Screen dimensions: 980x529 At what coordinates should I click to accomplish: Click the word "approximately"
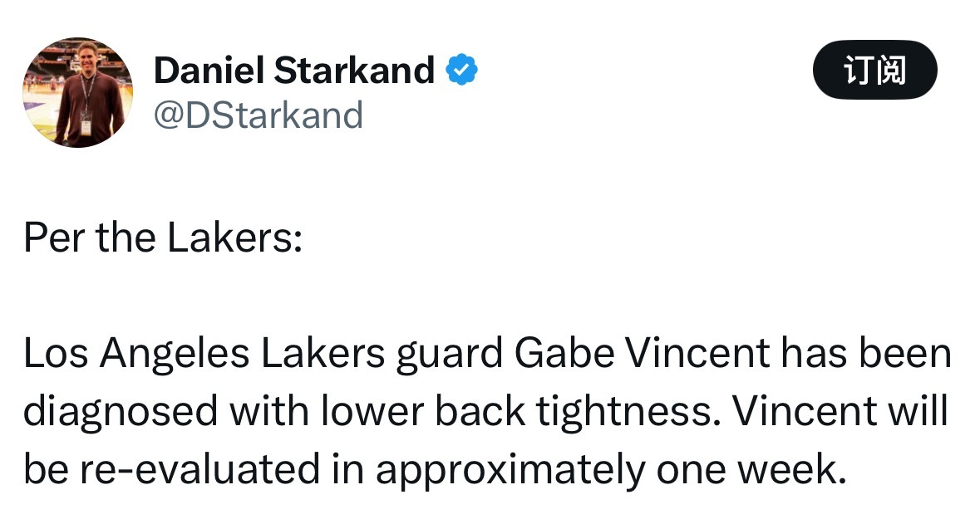509,471
